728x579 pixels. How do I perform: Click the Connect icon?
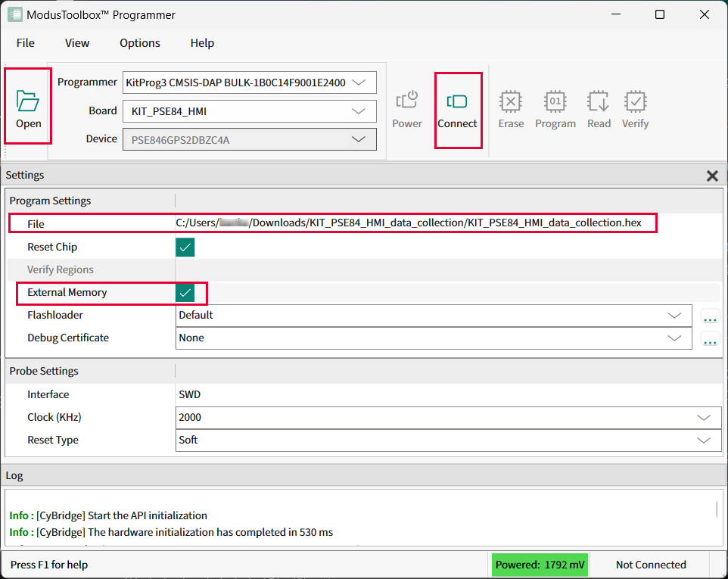pyautogui.click(x=457, y=101)
